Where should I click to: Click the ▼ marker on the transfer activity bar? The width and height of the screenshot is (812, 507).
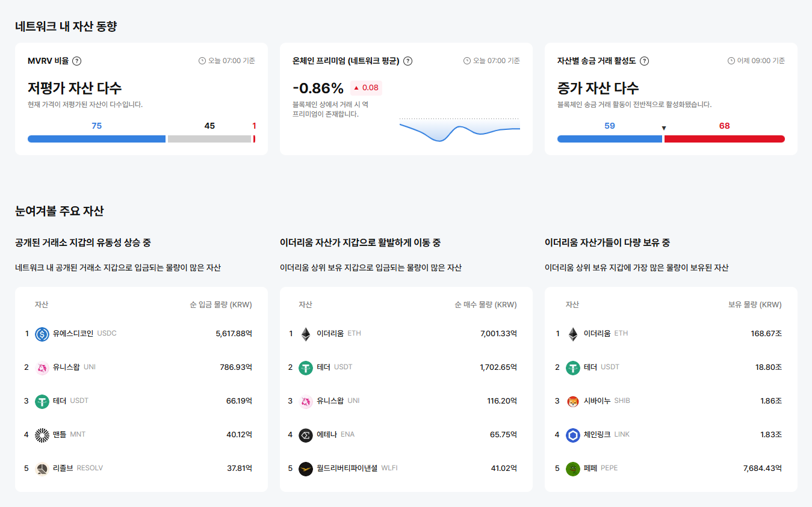click(x=664, y=128)
